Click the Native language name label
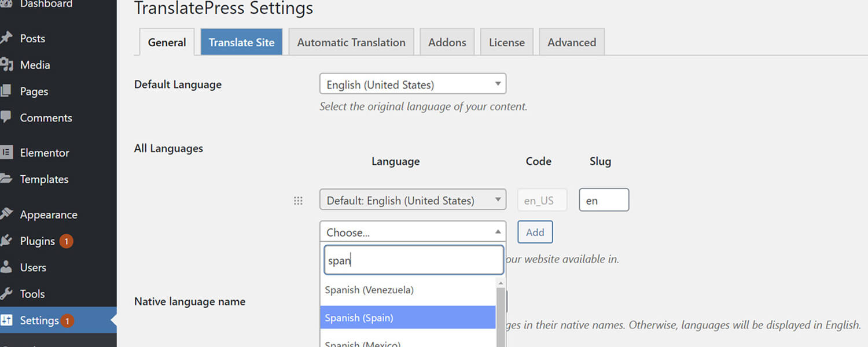Screen dimensions: 868x347 point(190,301)
